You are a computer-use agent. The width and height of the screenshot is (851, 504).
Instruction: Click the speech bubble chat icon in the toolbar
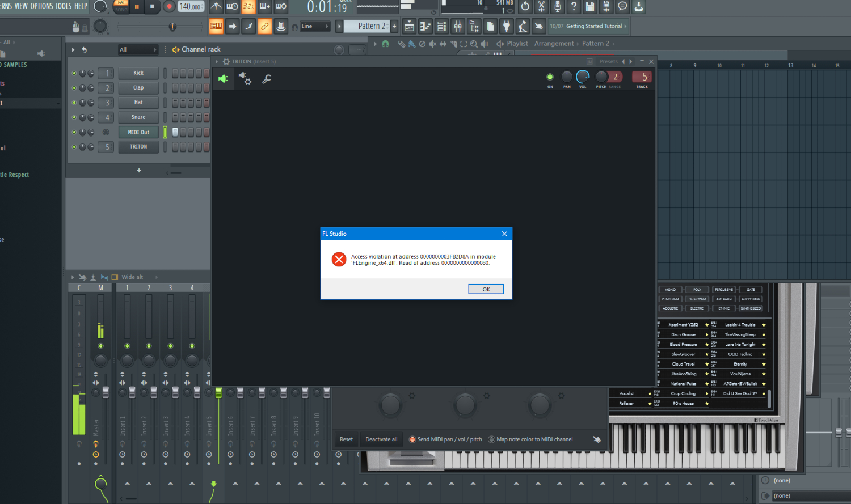coord(622,7)
